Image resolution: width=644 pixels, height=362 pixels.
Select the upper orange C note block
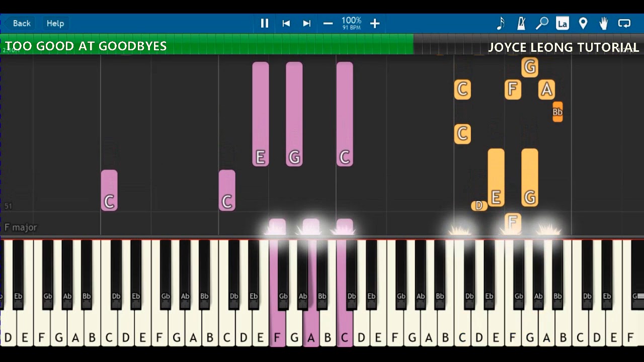462,89
